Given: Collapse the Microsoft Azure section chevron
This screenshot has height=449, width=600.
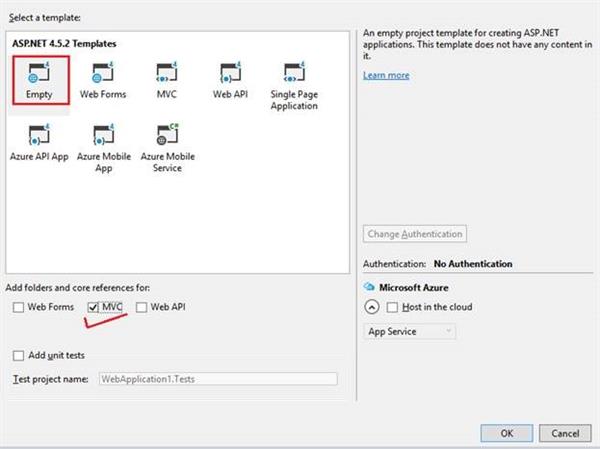Looking at the screenshot, I should pyautogui.click(x=372, y=307).
